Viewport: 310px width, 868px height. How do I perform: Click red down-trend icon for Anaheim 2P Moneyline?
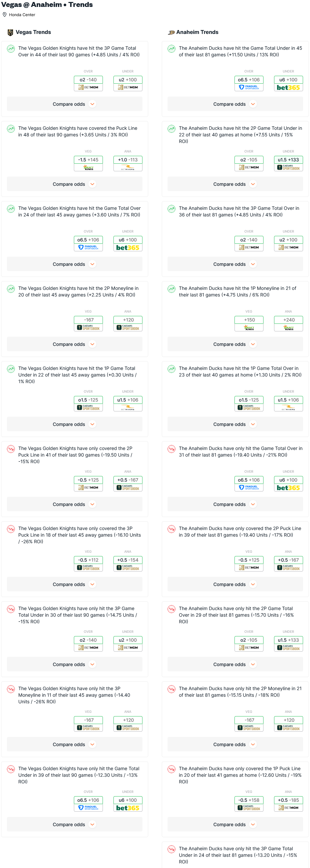172,689
